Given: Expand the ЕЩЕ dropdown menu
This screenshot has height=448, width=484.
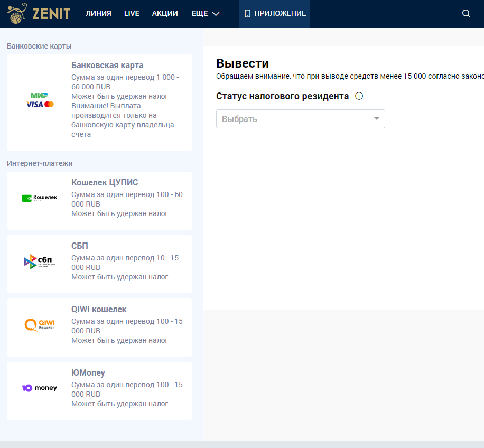Looking at the screenshot, I should click(x=206, y=13).
